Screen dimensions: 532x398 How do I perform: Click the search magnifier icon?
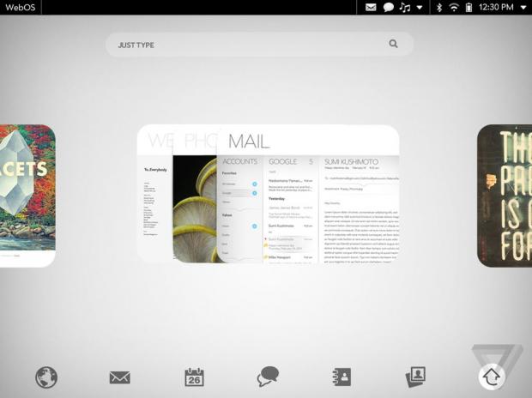[393, 44]
